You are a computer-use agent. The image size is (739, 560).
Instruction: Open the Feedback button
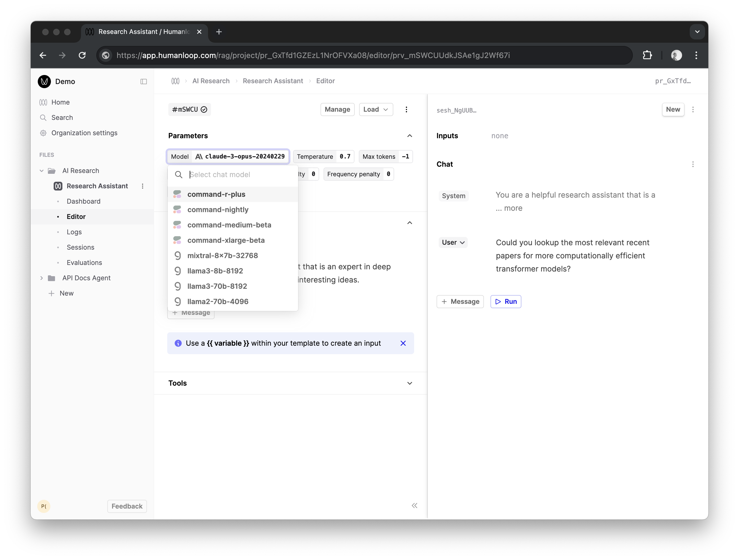click(127, 506)
